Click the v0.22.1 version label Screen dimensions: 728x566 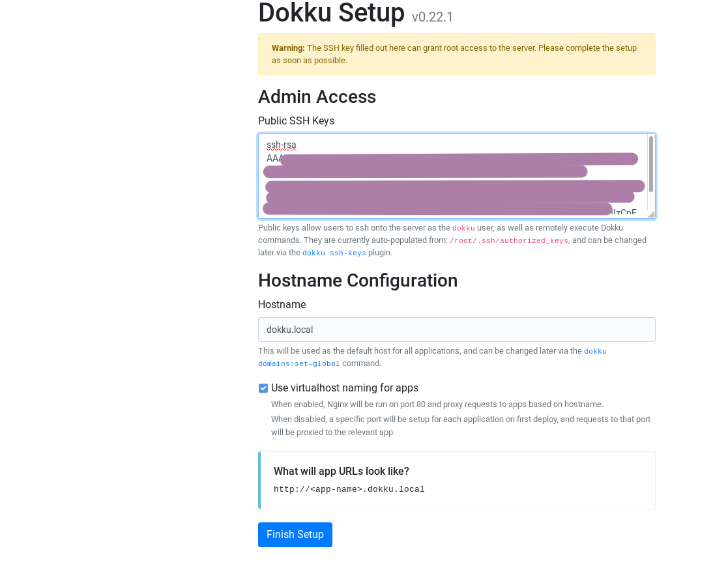click(x=432, y=17)
